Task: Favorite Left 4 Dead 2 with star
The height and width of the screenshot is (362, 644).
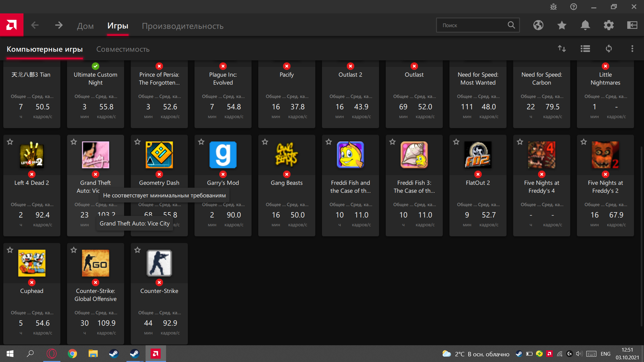Action: coord(10,142)
